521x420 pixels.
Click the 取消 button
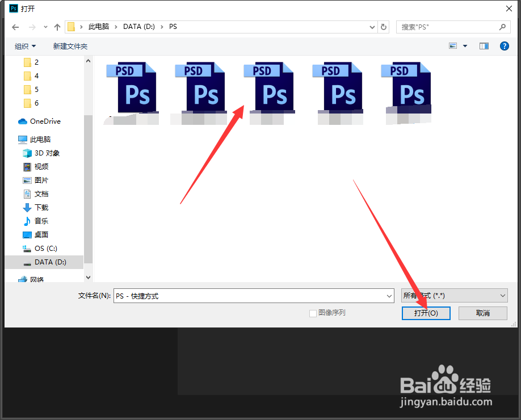coord(483,313)
